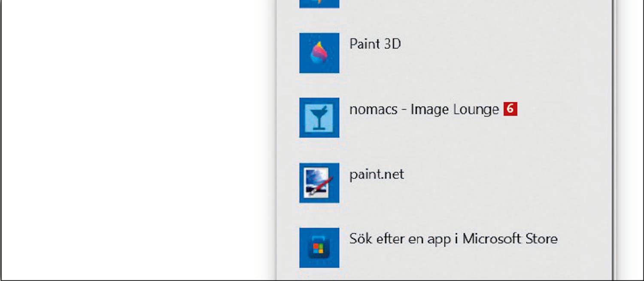Click the words "Microsoft Store" in the search entry

[510, 239]
